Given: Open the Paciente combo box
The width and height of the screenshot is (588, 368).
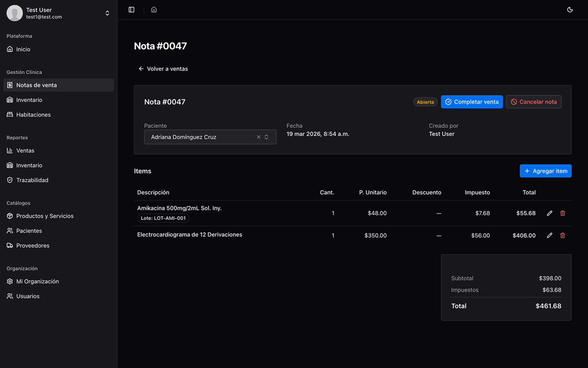Looking at the screenshot, I should tap(204, 137).
